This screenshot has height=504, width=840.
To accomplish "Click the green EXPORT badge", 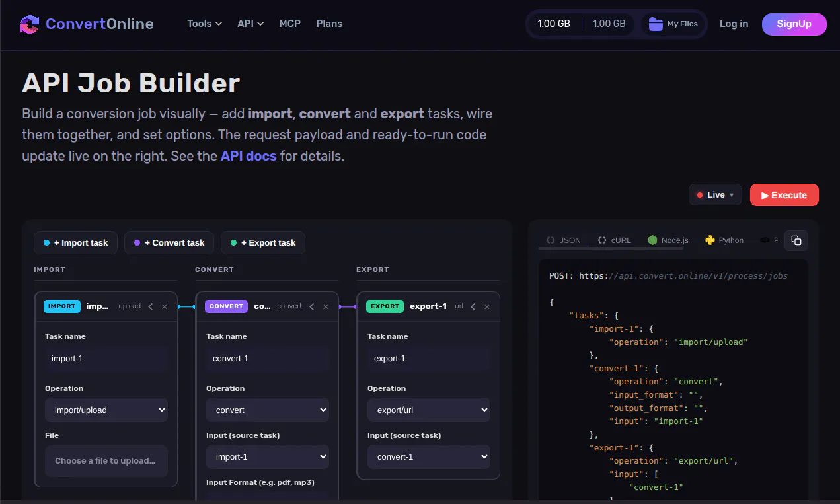I will coord(385,306).
